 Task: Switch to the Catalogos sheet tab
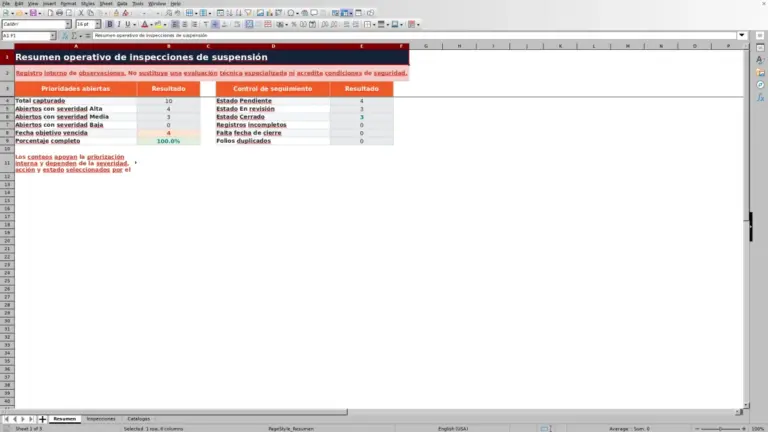pos(139,419)
